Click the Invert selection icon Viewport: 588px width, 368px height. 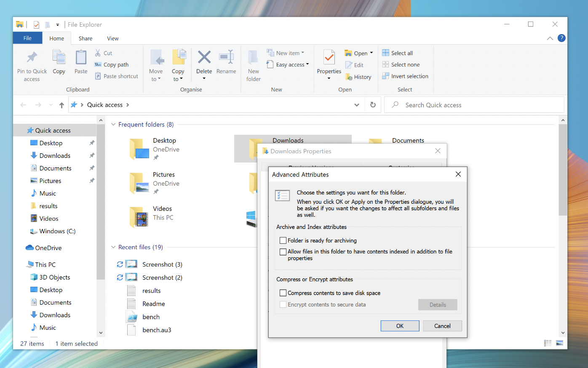[x=405, y=76]
